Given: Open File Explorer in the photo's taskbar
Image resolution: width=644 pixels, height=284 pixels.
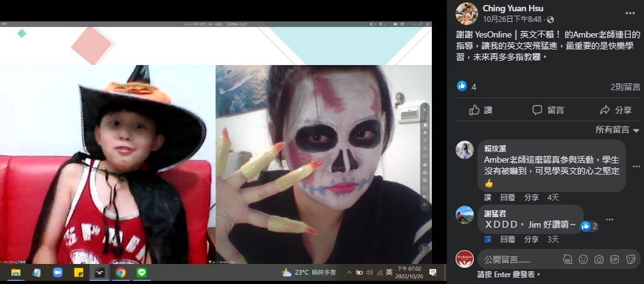Looking at the screenshot, I should (16, 273).
